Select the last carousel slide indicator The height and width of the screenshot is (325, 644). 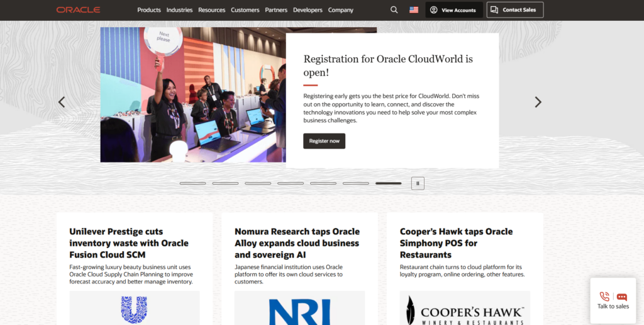(388, 183)
